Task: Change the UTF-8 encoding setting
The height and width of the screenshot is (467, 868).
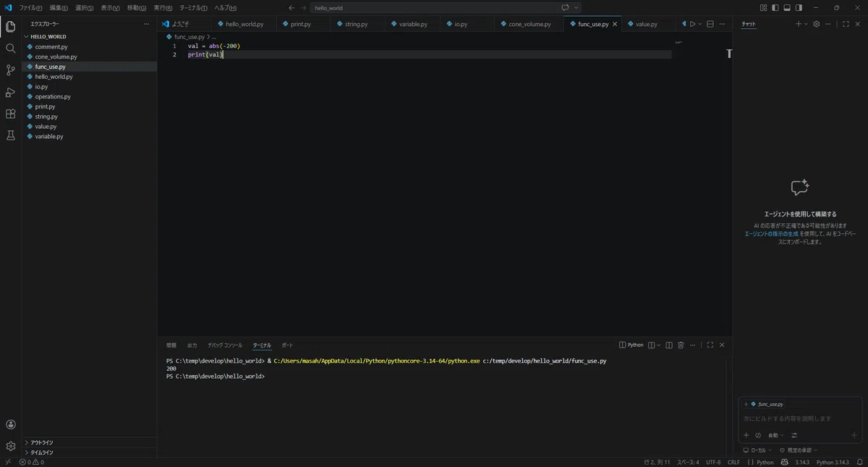Action: click(x=713, y=462)
